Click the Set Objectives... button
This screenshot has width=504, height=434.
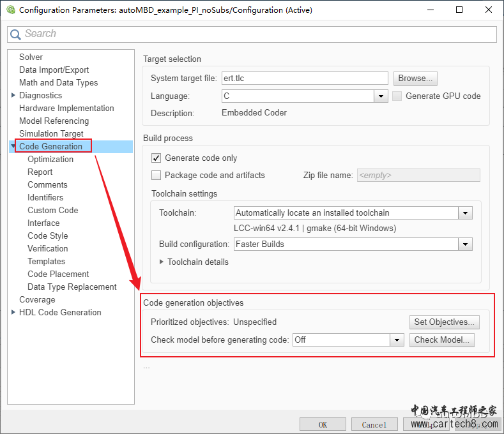pyautogui.click(x=444, y=322)
